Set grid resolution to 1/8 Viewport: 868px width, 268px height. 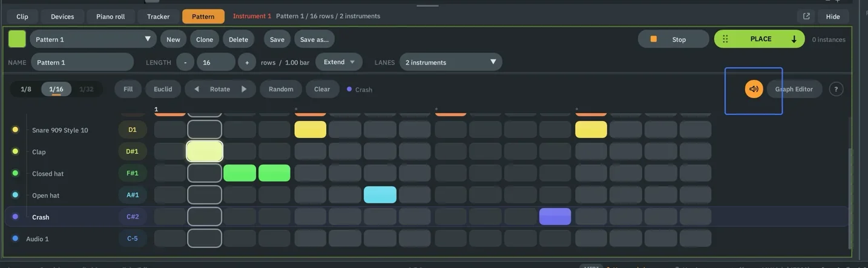click(26, 89)
